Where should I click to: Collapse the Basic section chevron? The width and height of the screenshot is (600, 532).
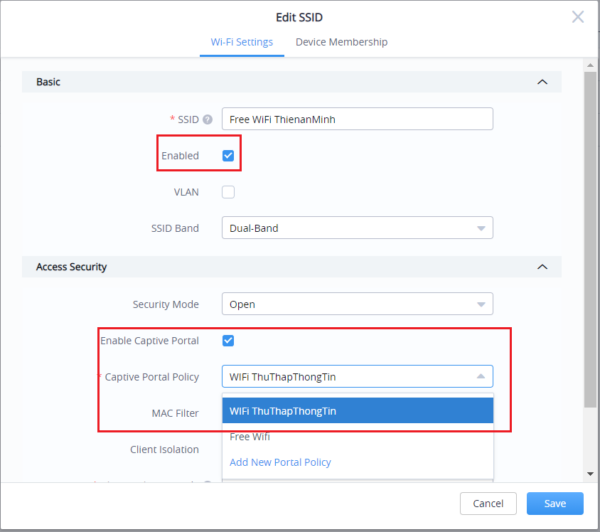click(x=542, y=82)
